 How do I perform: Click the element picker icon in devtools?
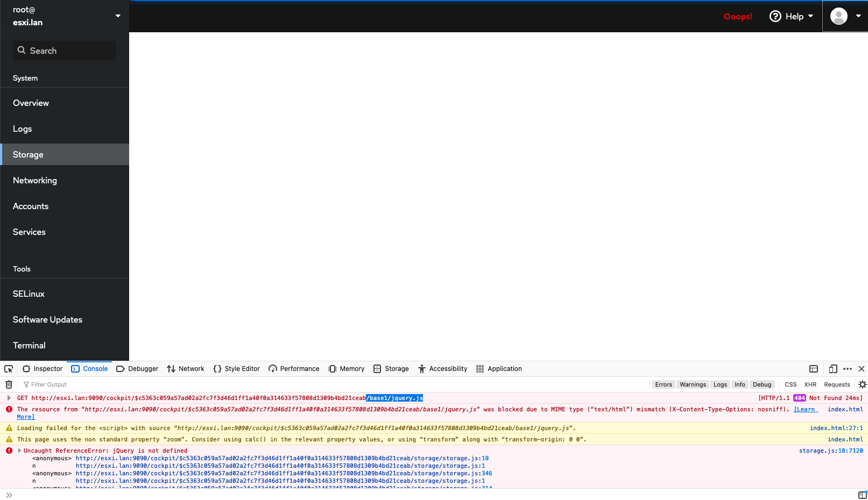click(x=9, y=369)
